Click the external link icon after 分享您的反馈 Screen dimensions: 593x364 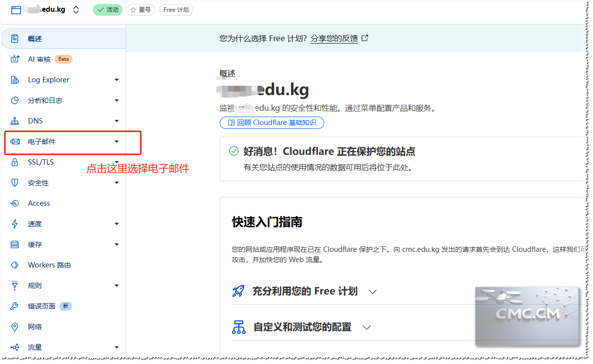364,38
